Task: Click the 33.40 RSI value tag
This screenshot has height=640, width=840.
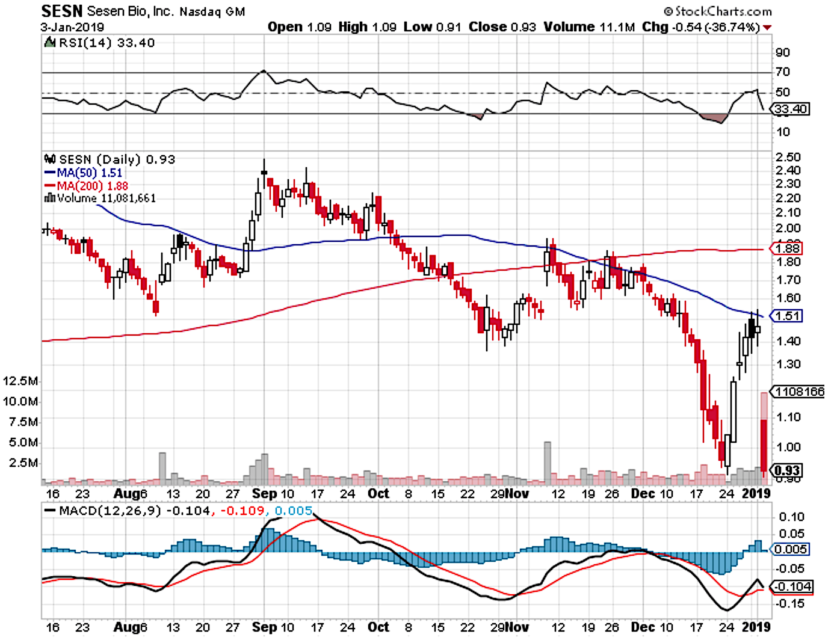Action: coord(791,109)
